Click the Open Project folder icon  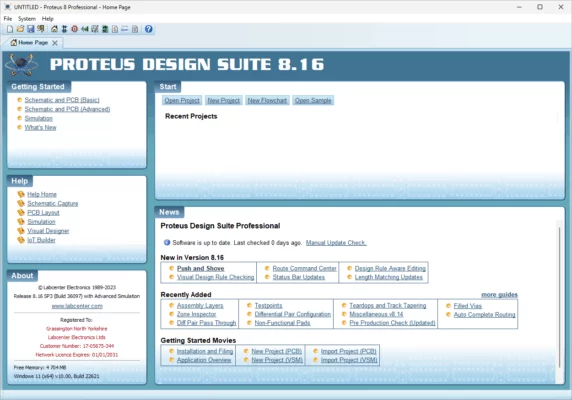coord(20,29)
